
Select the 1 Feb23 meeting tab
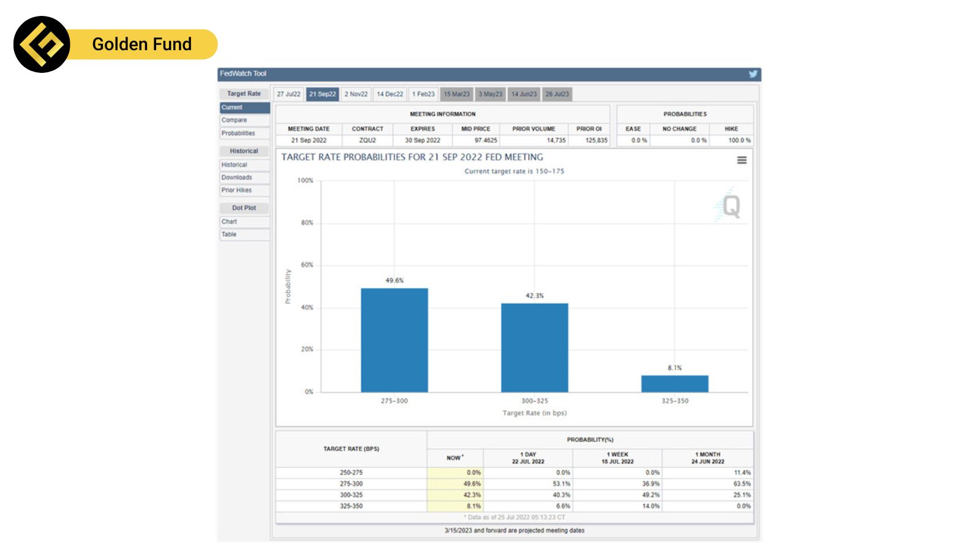pyautogui.click(x=423, y=94)
